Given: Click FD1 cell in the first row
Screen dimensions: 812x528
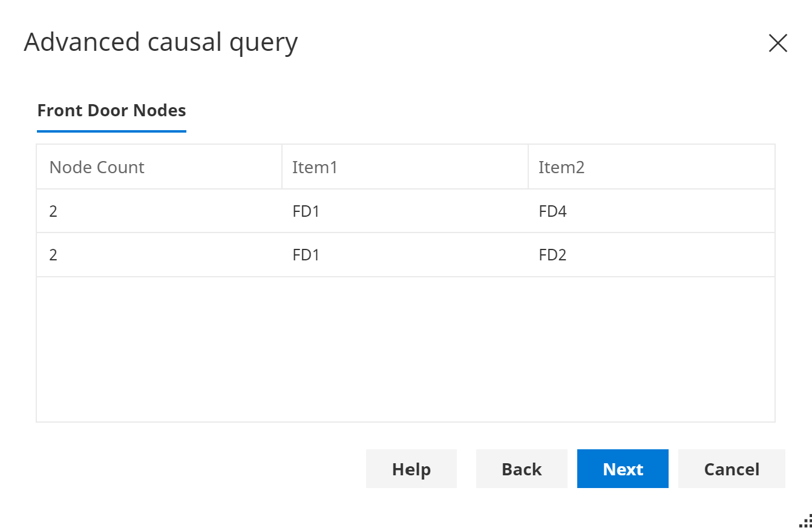Looking at the screenshot, I should (x=306, y=211).
